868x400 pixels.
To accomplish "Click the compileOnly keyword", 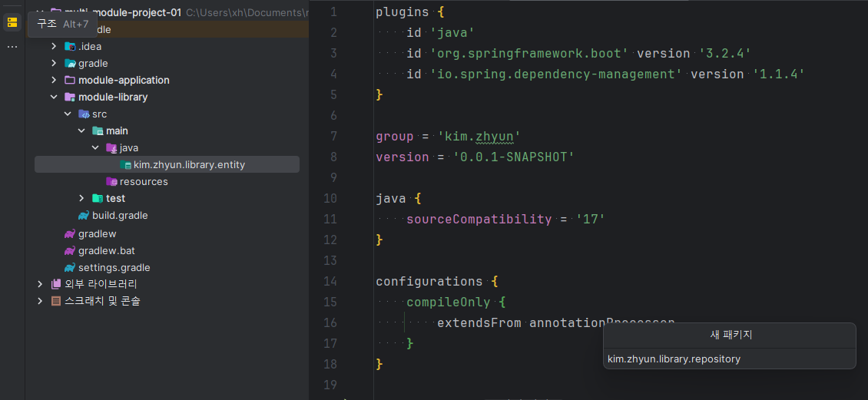I will tap(449, 302).
